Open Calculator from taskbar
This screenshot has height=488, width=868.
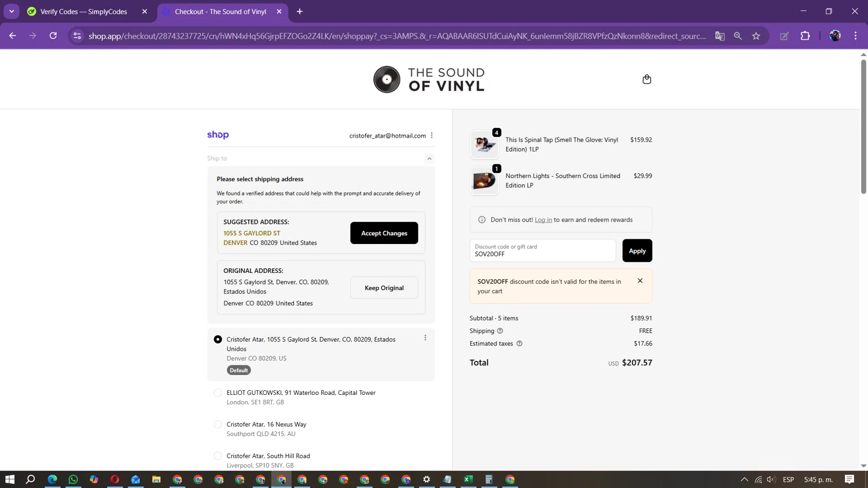point(489,479)
